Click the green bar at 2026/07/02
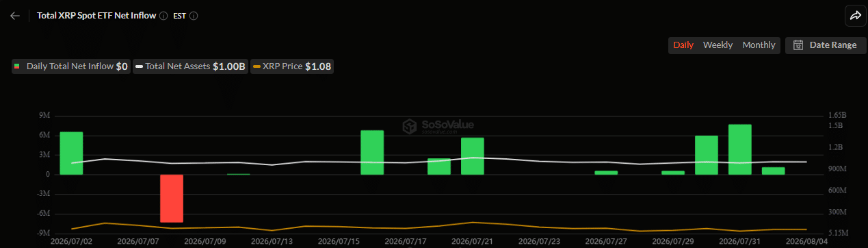The width and height of the screenshot is (868, 248). (x=71, y=153)
